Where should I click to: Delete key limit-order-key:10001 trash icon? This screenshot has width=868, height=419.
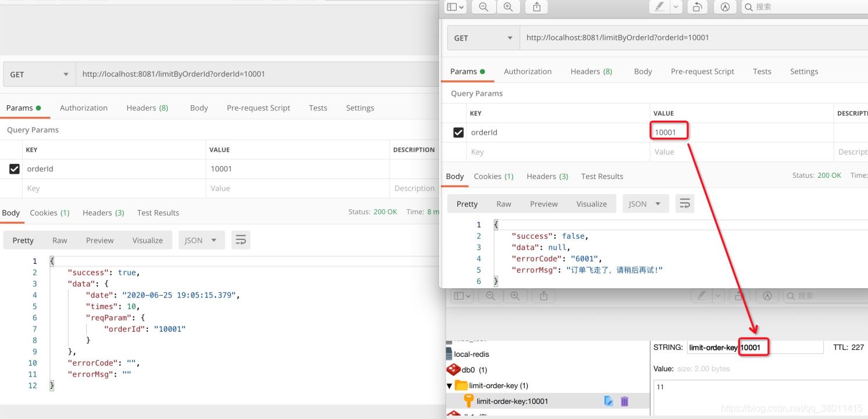coord(624,400)
